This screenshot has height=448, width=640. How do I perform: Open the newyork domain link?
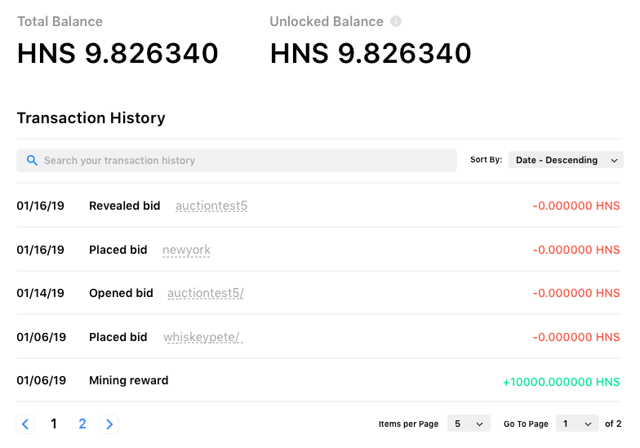pyautogui.click(x=187, y=250)
